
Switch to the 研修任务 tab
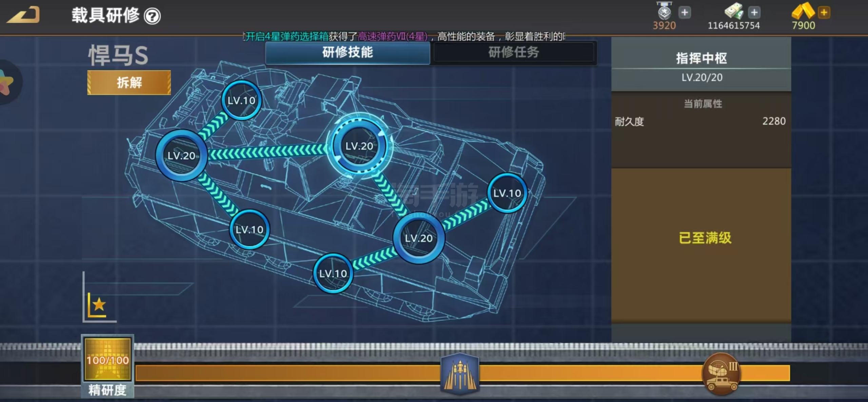[x=514, y=53]
